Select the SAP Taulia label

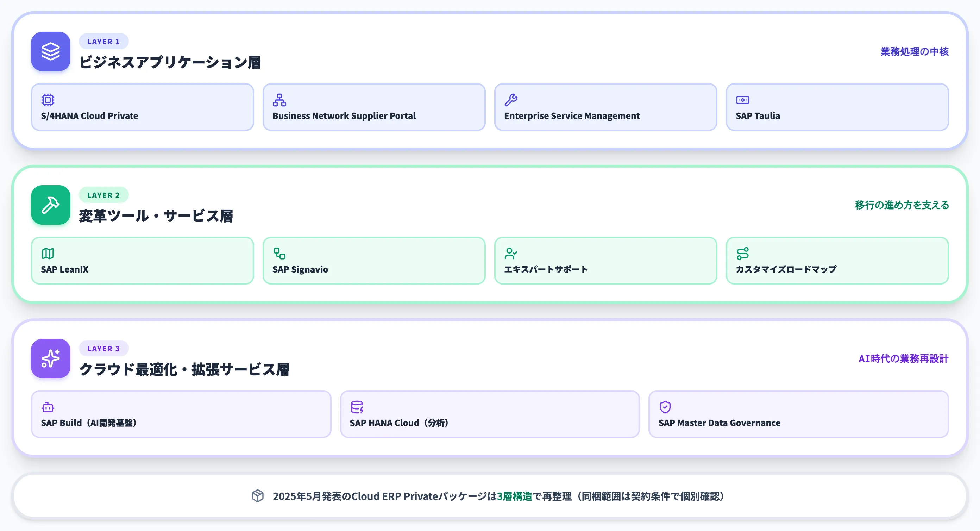click(758, 116)
